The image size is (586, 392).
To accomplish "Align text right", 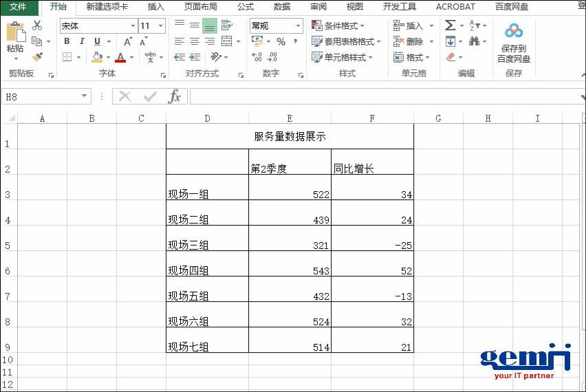I will tap(210, 41).
